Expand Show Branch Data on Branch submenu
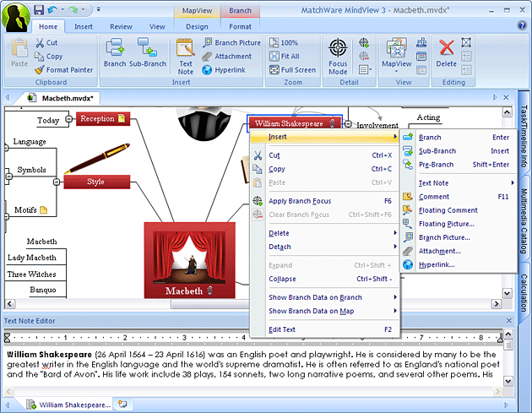This screenshot has height=413, width=532. coord(325,297)
